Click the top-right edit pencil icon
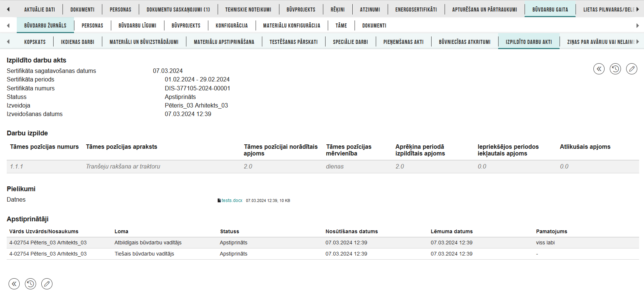 point(632,69)
